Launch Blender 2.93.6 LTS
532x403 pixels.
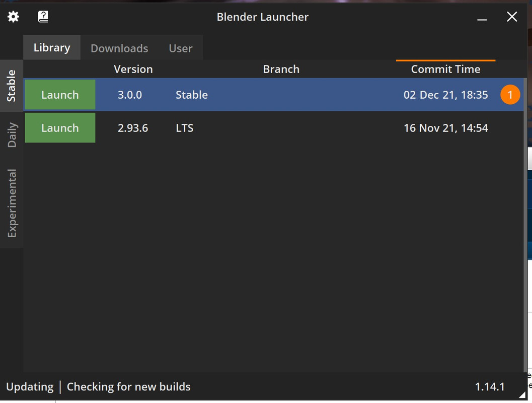click(x=60, y=127)
